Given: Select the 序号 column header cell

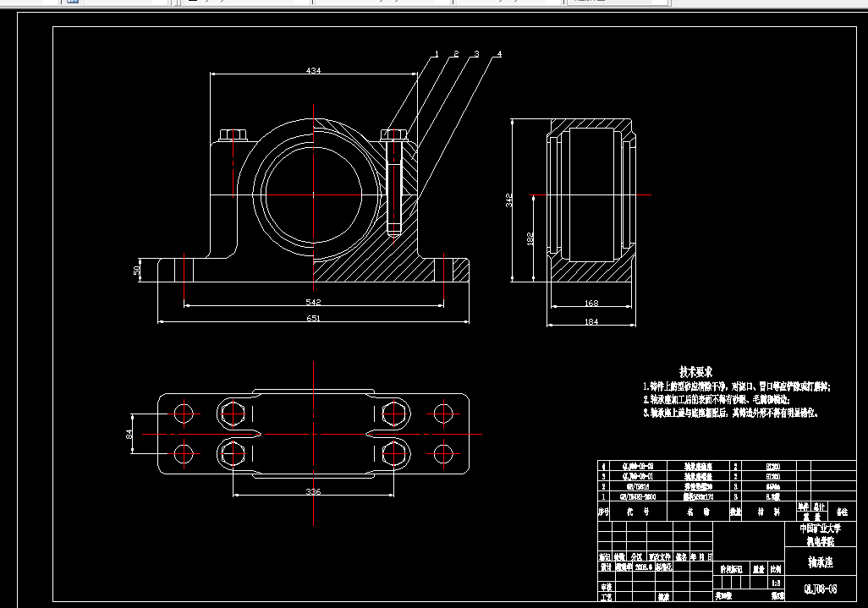Looking at the screenshot, I should [603, 512].
